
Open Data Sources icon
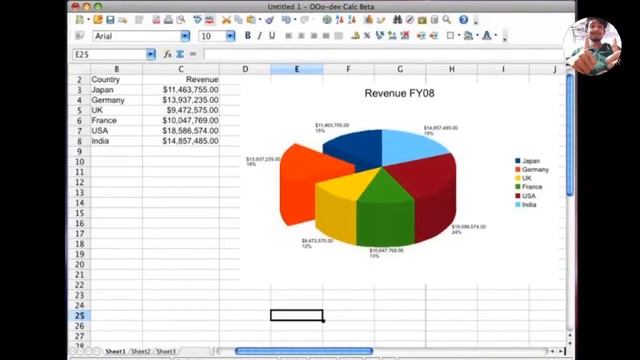pyautogui.click(x=434, y=20)
